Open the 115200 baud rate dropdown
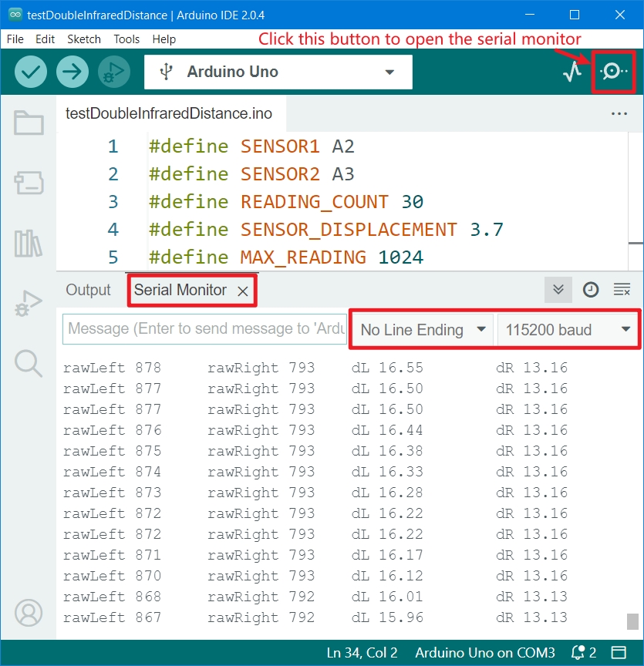 coord(568,330)
